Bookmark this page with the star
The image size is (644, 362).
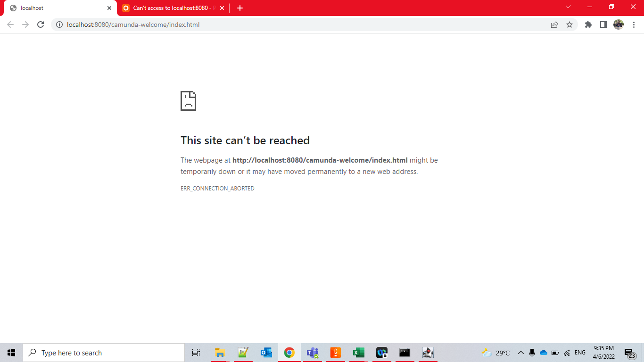(x=570, y=25)
